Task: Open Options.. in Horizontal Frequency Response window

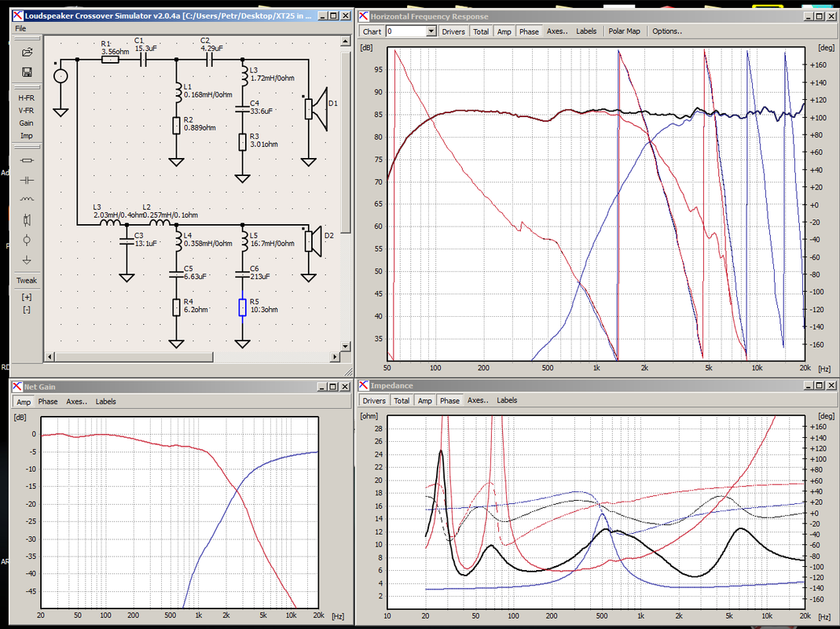Action: pos(667,31)
